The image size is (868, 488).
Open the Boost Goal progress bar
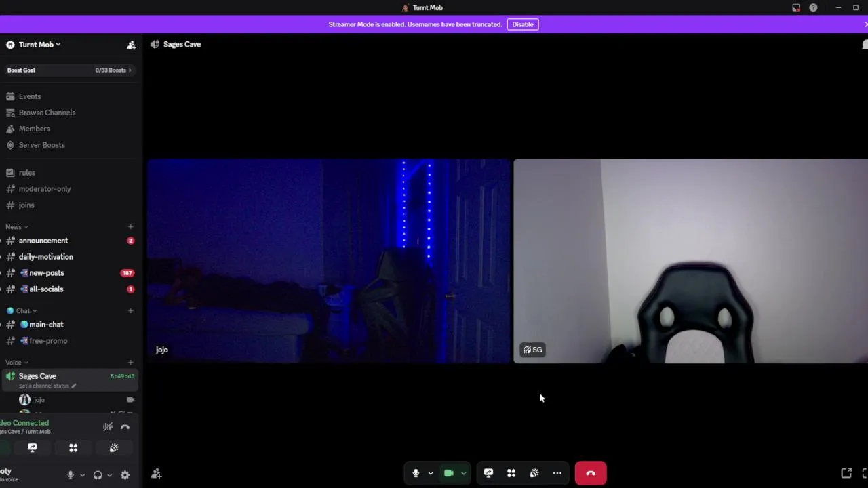[x=69, y=70]
